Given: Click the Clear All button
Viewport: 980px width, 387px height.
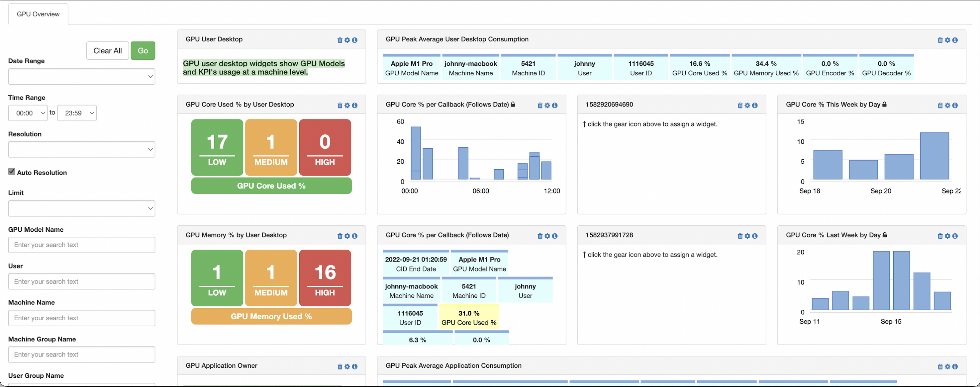Looking at the screenshot, I should 108,50.
